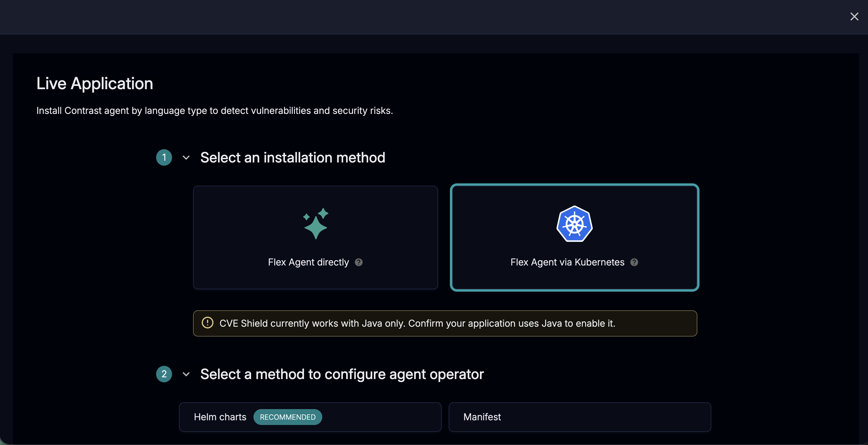Viewport: 868px width, 445px height.
Task: Collapse the Select an installation method step
Action: click(186, 157)
